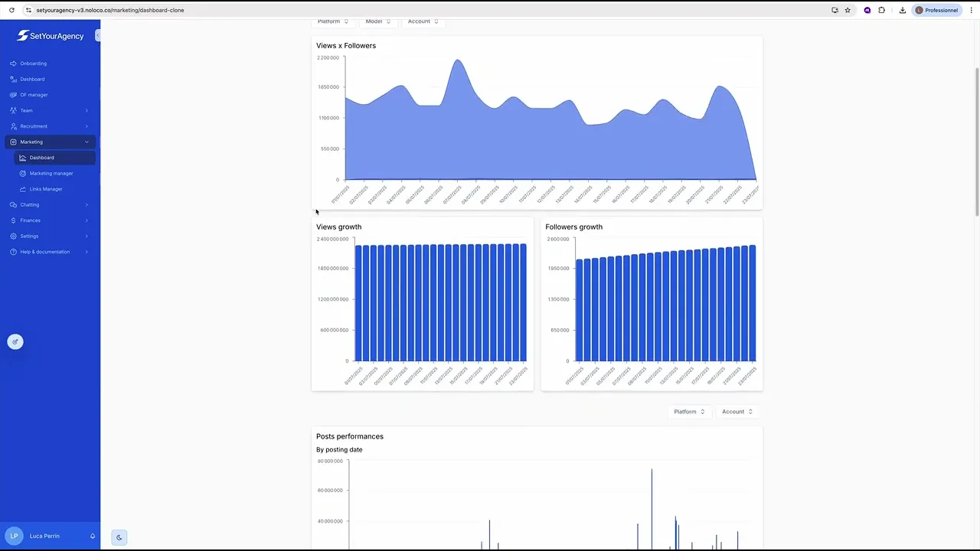Click the "Views x Followers" chart title

pyautogui.click(x=346, y=46)
